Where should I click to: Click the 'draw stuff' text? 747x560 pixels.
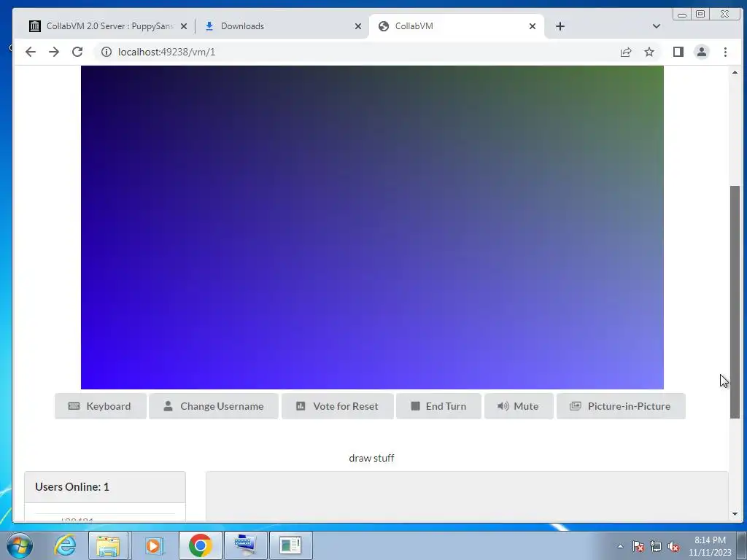371,458
